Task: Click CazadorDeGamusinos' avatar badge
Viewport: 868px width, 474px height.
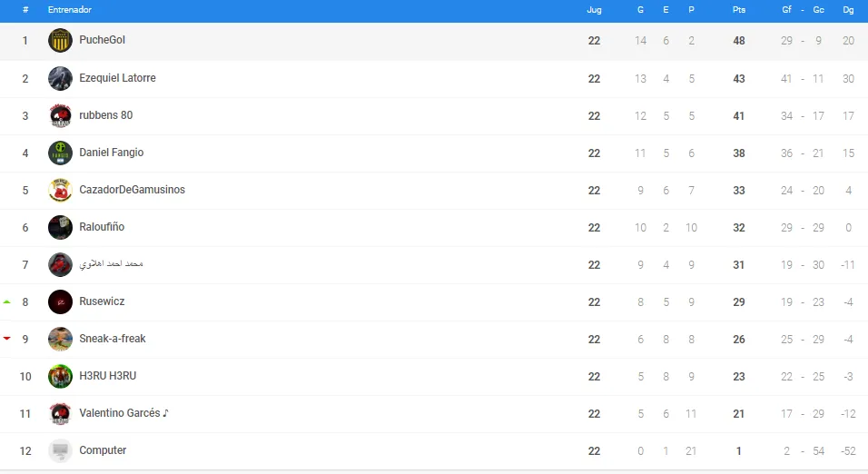Action: [60, 191]
